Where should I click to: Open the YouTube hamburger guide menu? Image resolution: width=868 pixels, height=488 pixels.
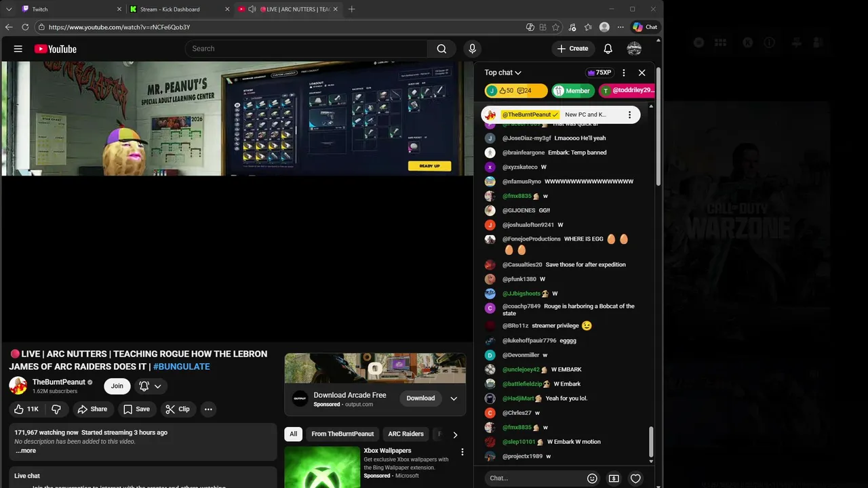click(x=18, y=49)
